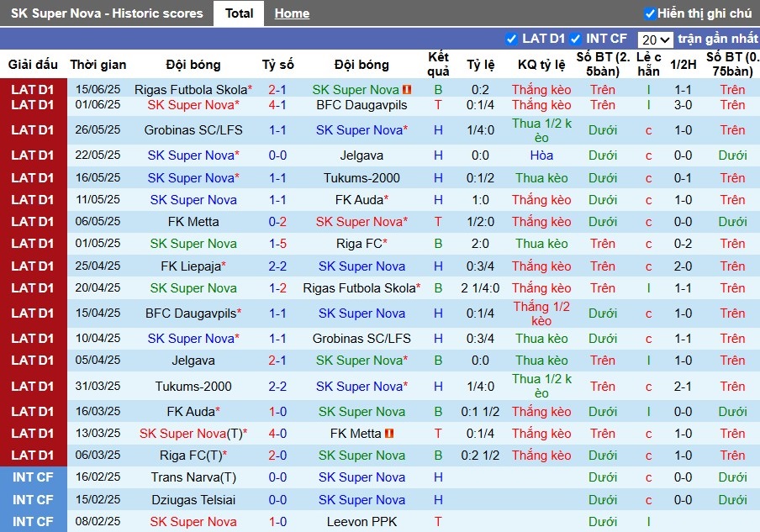Click red card icon beside FK Metta 13/03/25

pyautogui.click(x=388, y=433)
